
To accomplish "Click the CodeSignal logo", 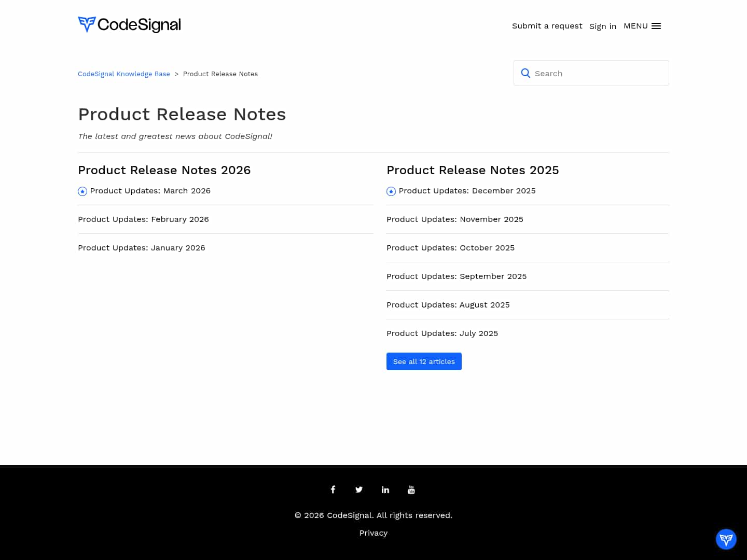I will tap(129, 24).
